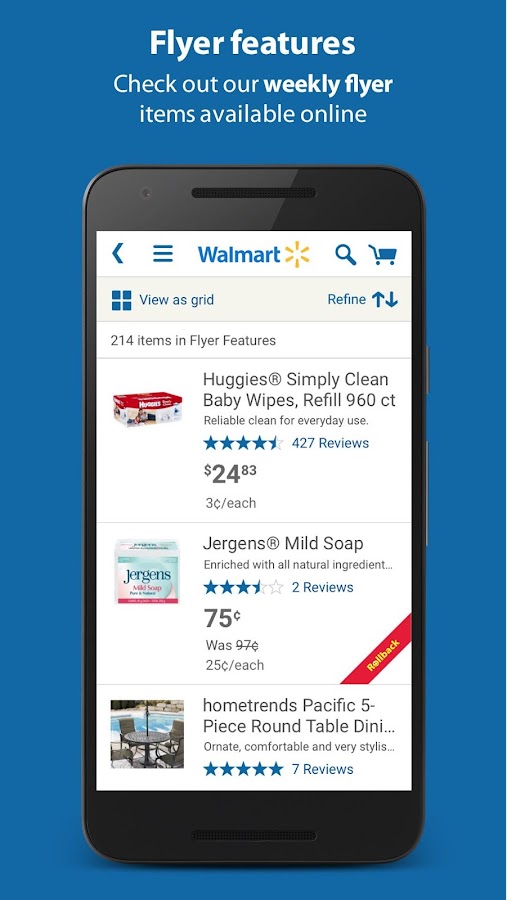507x900 pixels.
Task: Select Jergens Mild Soap title
Action: pos(283,544)
